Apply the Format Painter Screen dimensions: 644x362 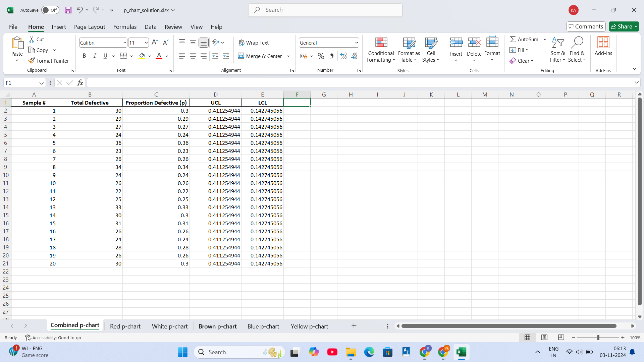[x=49, y=61]
